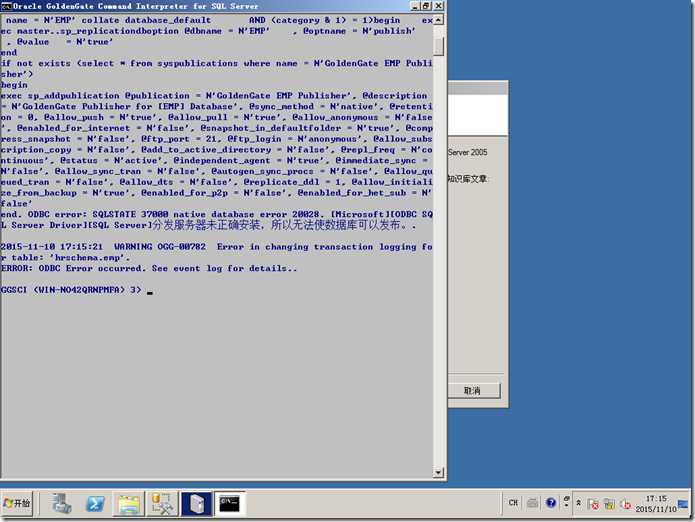Click the muted volume tray icon
This screenshot has width=695, height=522.
pos(625,504)
